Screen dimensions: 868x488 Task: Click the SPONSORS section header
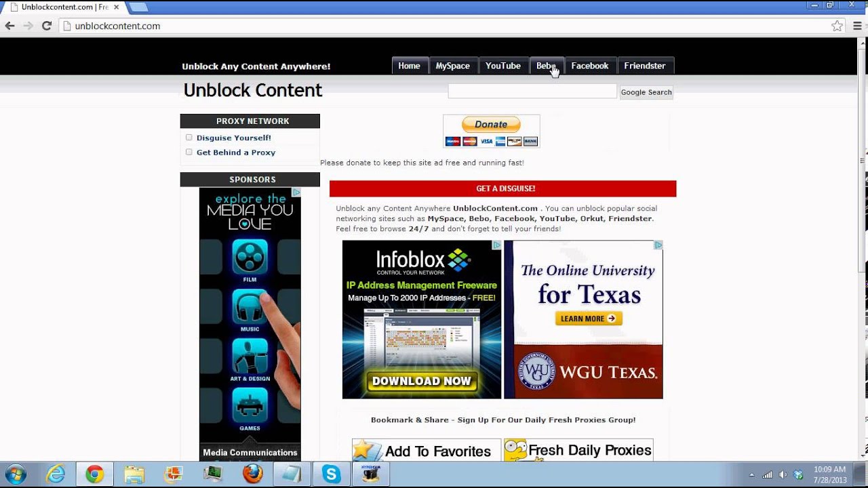(250, 180)
